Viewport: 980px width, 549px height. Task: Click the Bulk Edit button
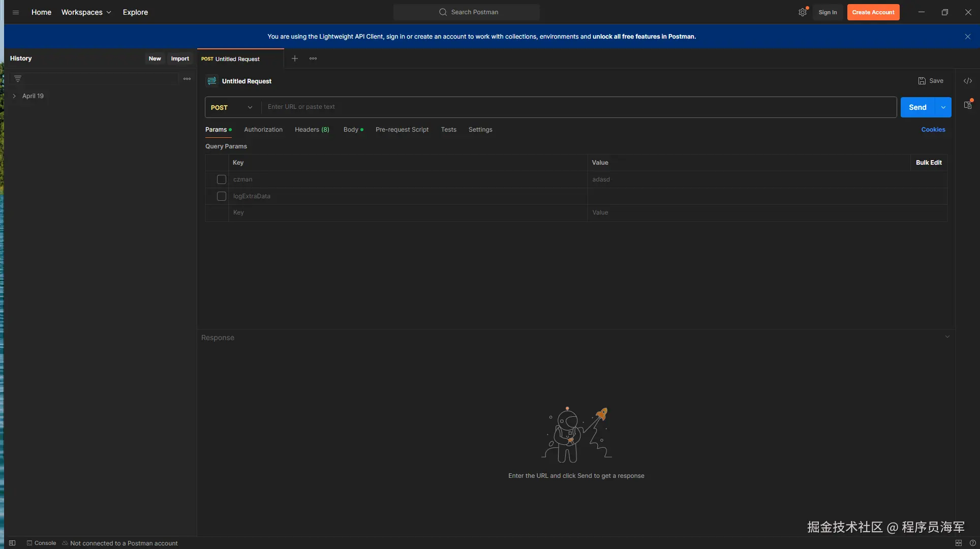[928, 163]
